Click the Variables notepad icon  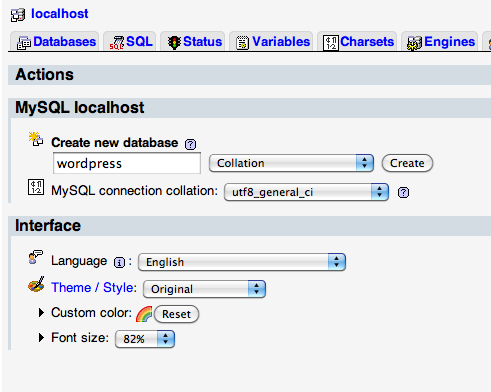[x=242, y=43]
